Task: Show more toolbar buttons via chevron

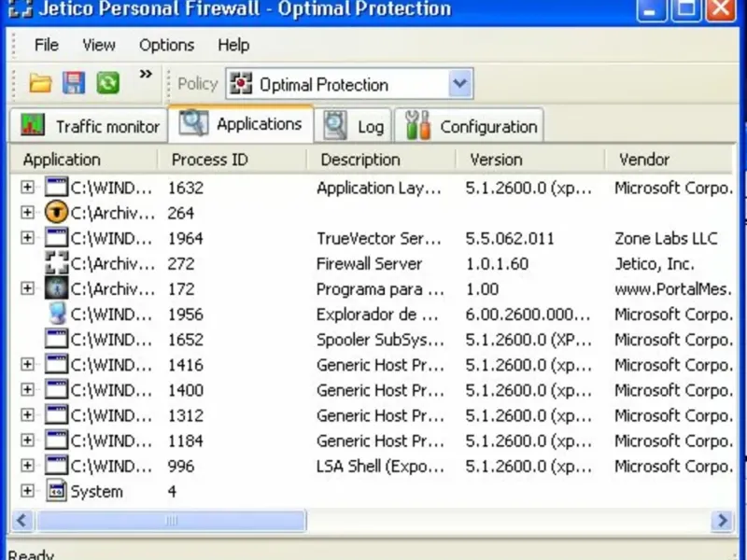Action: (x=146, y=74)
